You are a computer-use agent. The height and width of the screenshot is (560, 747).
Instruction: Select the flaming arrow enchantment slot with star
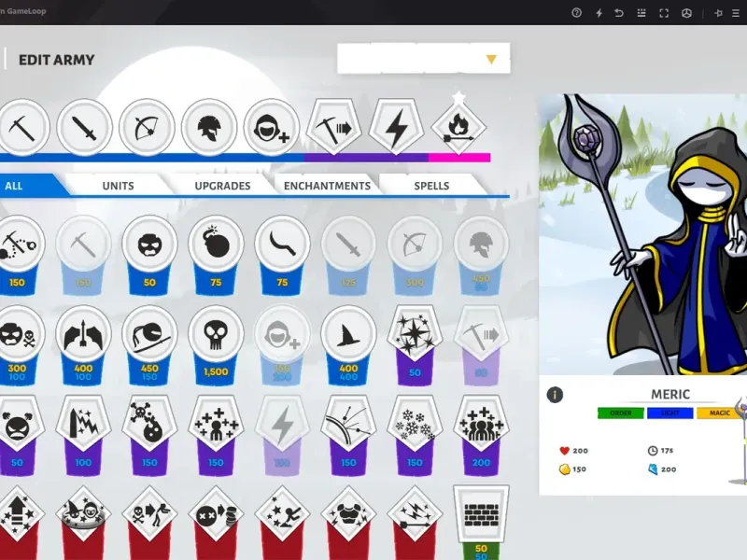(x=458, y=126)
